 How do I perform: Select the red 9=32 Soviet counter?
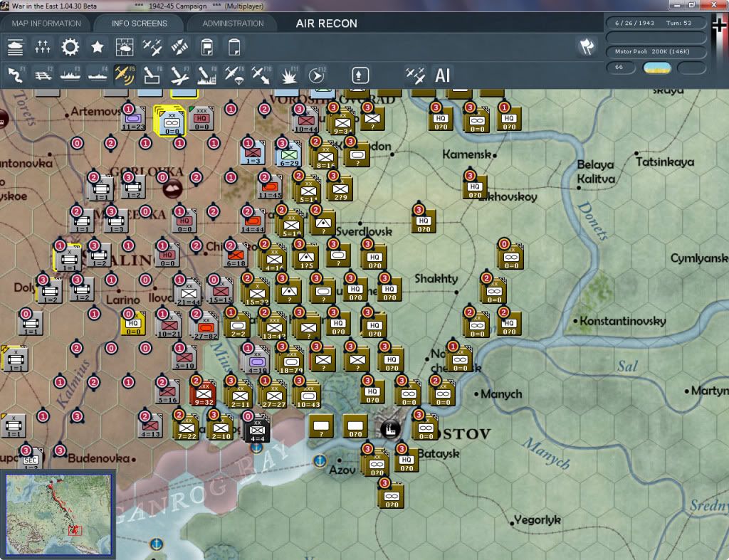pos(204,394)
